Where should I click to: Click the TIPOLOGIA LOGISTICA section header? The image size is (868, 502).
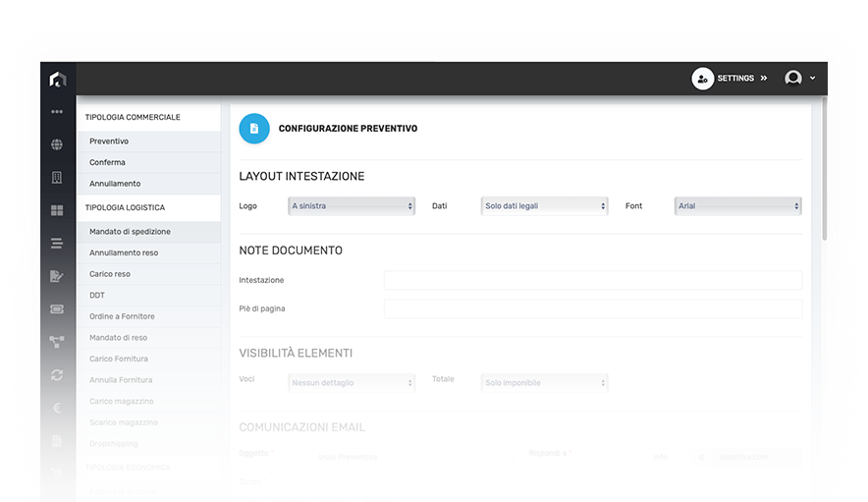click(125, 208)
